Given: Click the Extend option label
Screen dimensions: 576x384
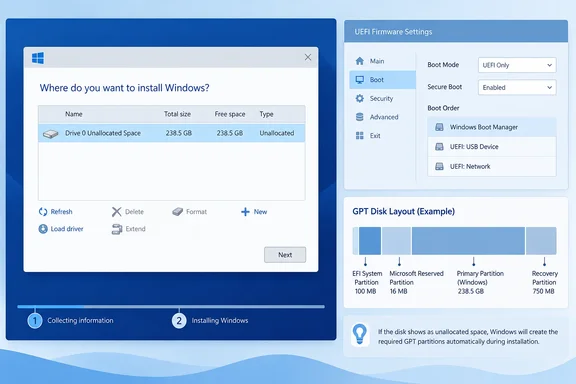Looking at the screenshot, I should click(136, 229).
